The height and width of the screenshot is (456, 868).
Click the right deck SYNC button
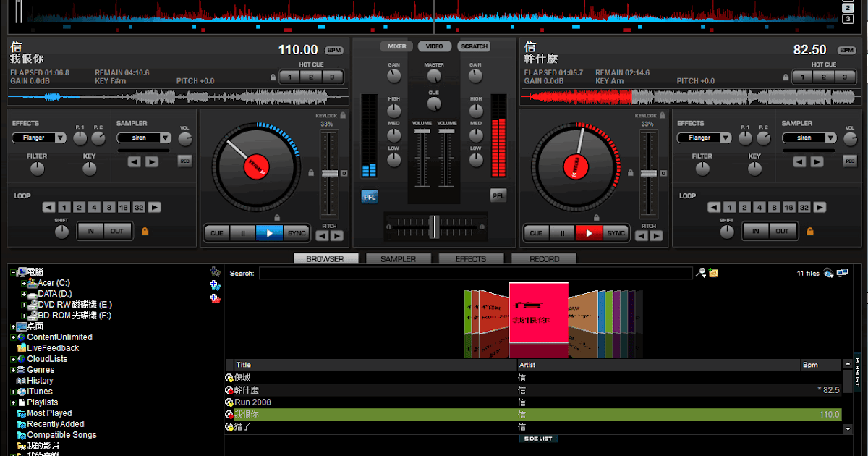pyautogui.click(x=616, y=233)
